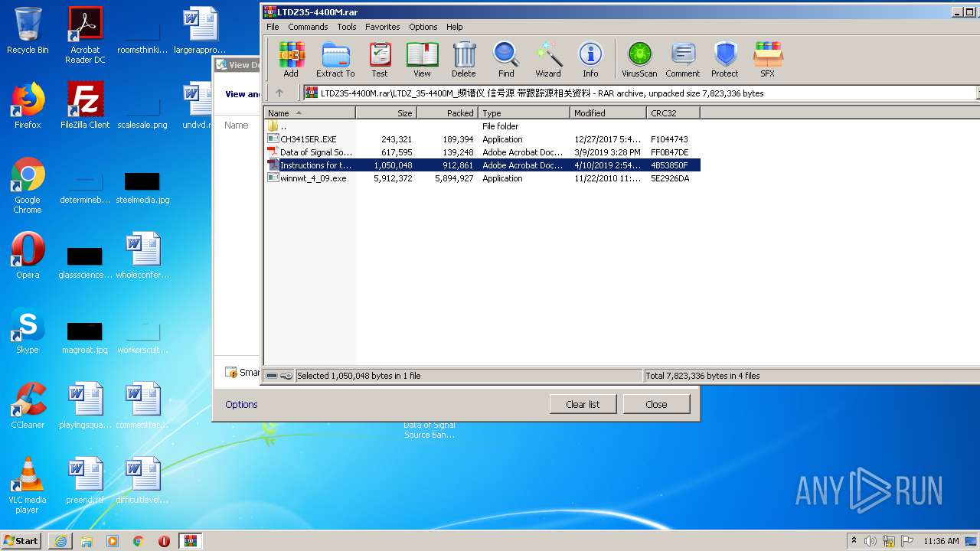Click the Test archive icon
Viewport: 980px width, 551px height.
(x=380, y=60)
